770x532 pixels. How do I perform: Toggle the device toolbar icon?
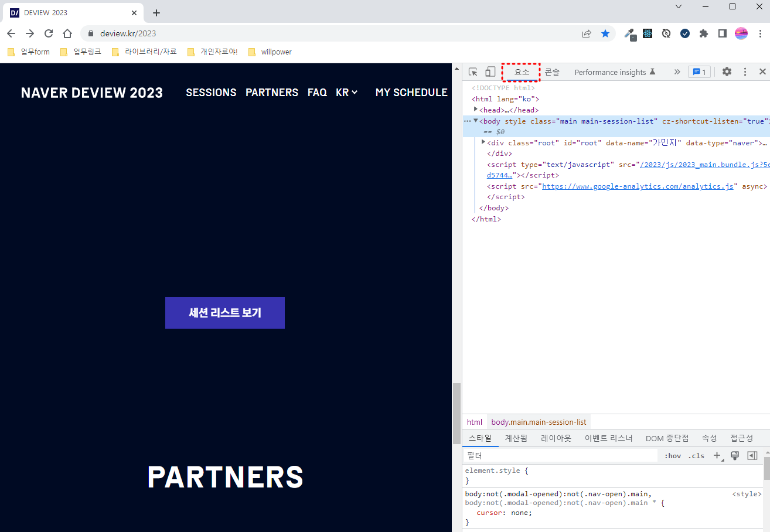pos(490,71)
